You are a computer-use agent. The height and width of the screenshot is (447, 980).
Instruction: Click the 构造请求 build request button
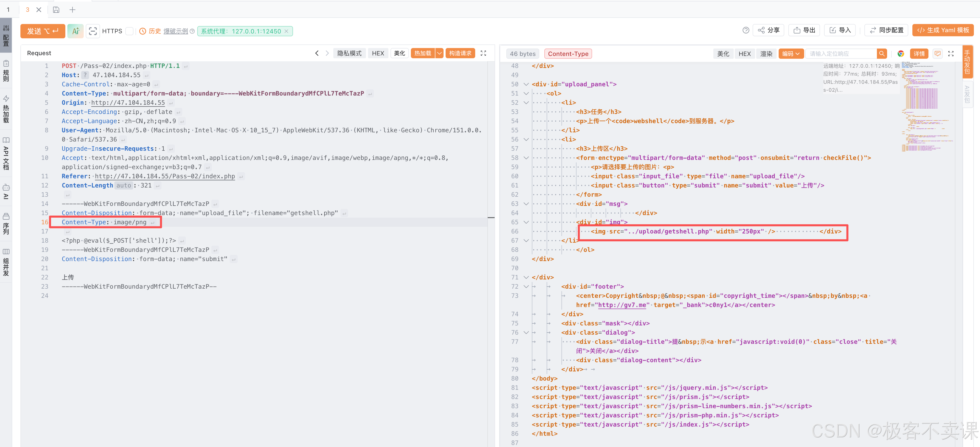coord(460,53)
